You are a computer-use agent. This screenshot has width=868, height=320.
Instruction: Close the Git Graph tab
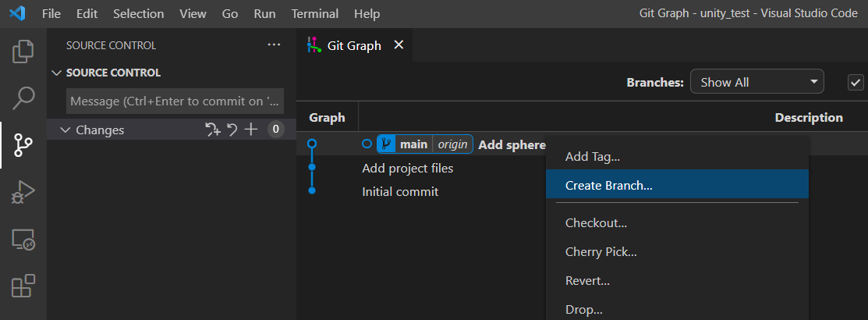398,44
